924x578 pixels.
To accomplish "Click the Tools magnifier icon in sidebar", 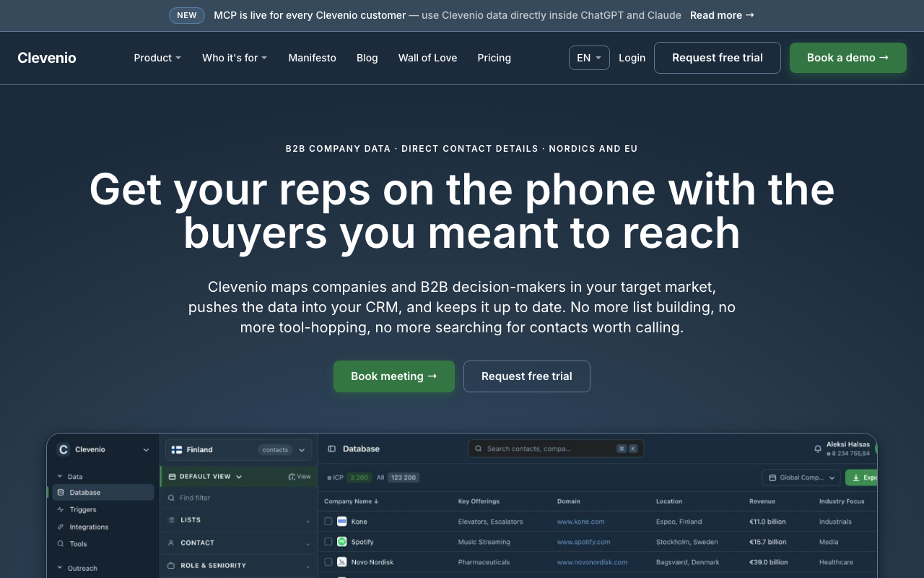I will (x=61, y=544).
